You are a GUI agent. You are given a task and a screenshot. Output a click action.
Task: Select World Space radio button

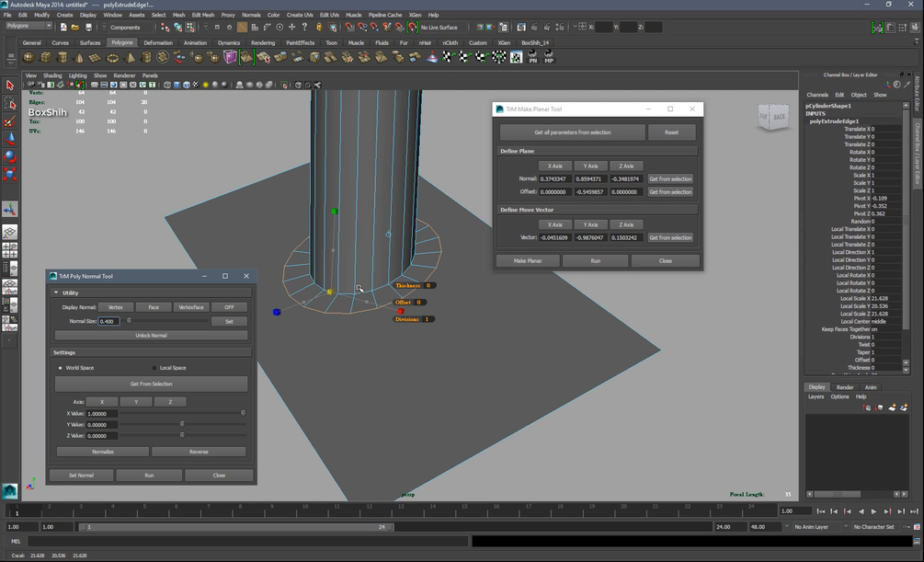[60, 368]
